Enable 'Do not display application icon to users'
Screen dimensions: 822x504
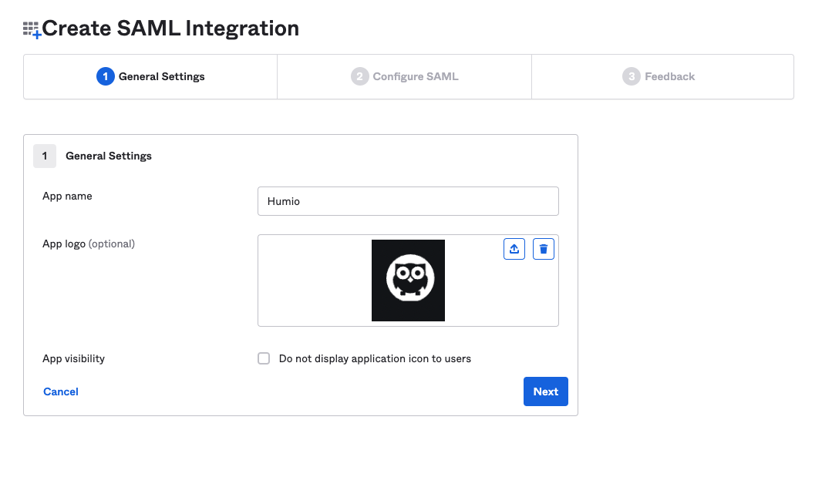tap(264, 358)
